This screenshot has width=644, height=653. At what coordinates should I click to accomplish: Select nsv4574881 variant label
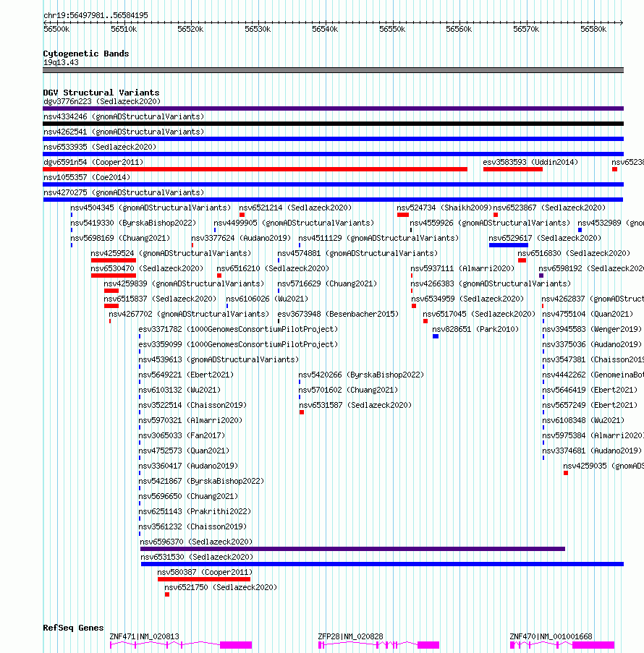[x=357, y=254]
